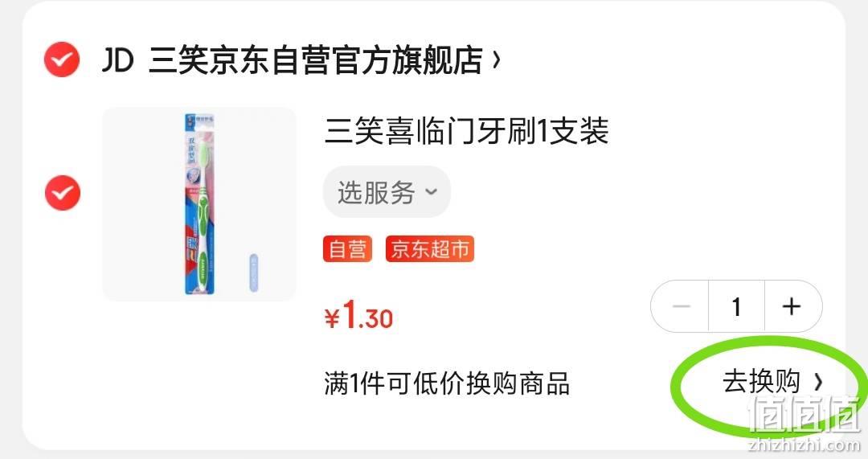Uncheck the 三笑京东自营官方旗舰店 store checkbox
This screenshot has width=868, height=459.
pos(62,59)
